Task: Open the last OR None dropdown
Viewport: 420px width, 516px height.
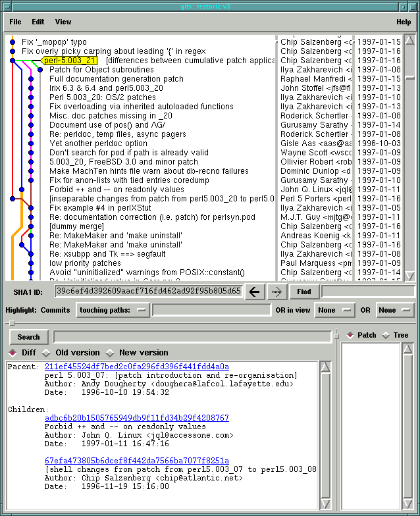Action: coord(395,310)
